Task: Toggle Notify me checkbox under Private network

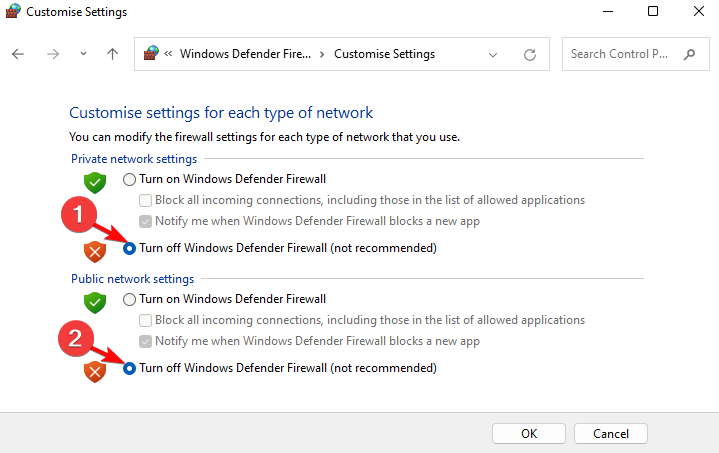Action: pos(145,221)
